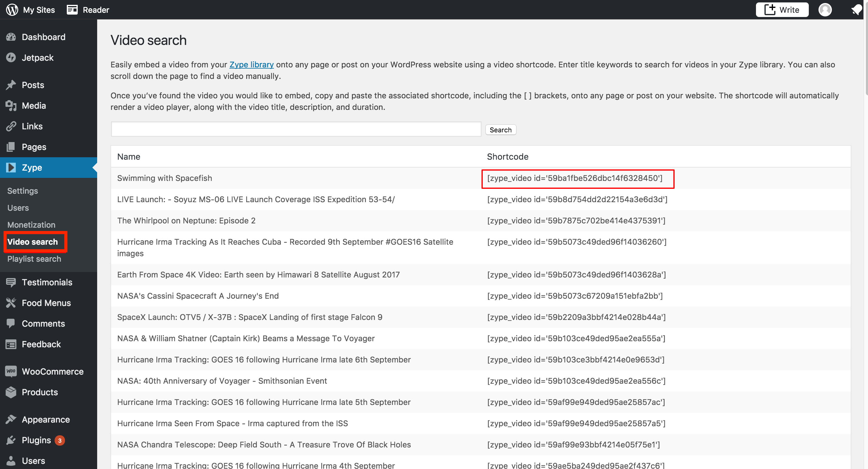Image resolution: width=868 pixels, height=469 pixels.
Task: Click the WordPress logo icon
Action: pos(12,9)
